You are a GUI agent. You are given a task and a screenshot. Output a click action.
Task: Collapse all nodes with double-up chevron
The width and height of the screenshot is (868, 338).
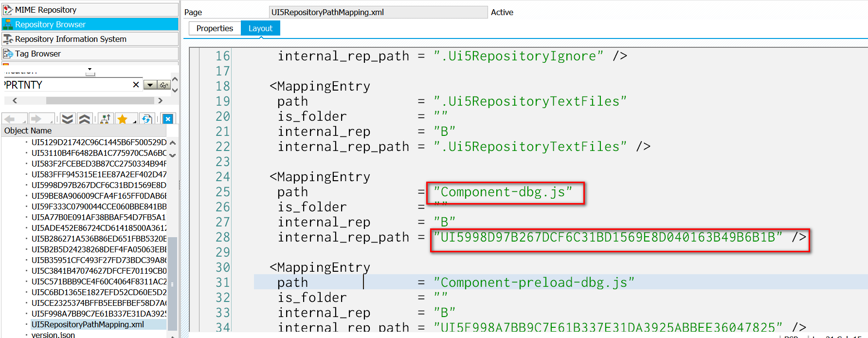point(85,119)
